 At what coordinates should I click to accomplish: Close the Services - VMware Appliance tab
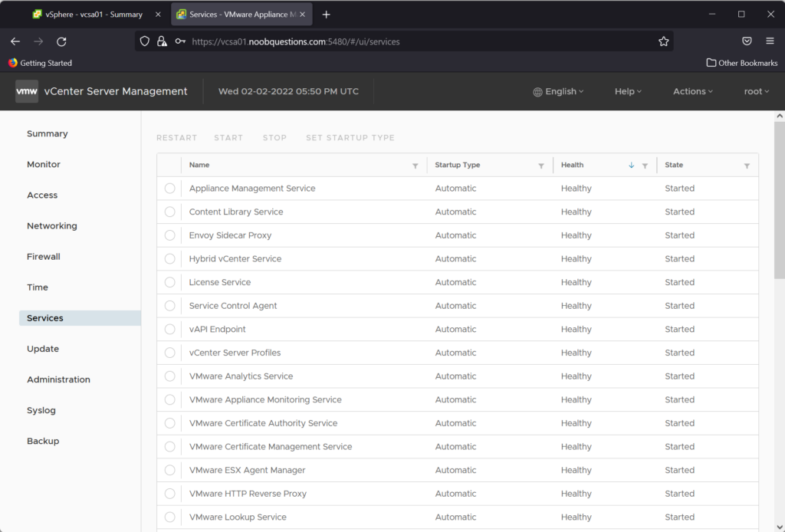[302, 15]
